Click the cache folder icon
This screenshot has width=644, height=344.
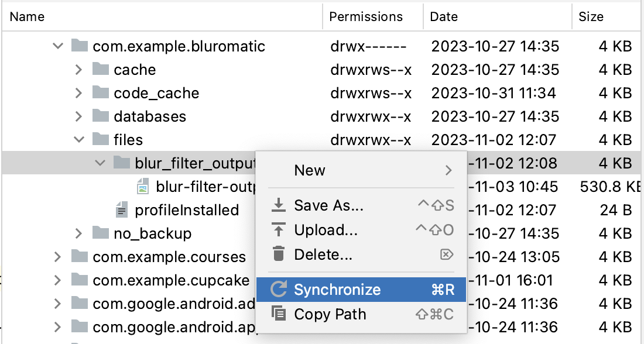coord(101,70)
